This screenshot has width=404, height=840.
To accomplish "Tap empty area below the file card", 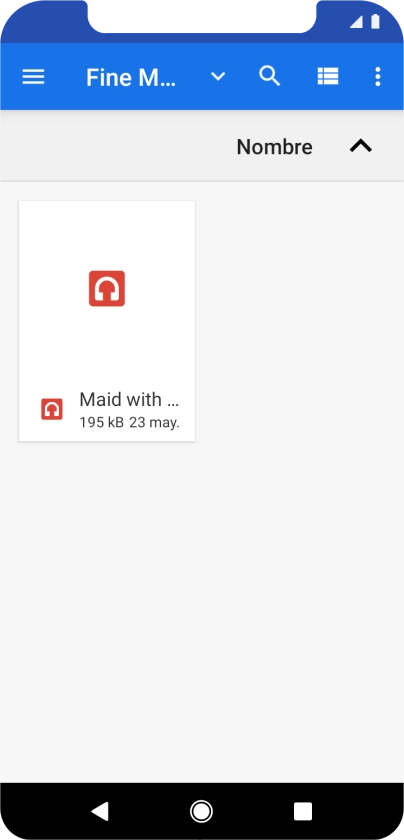I will tap(202, 611).
